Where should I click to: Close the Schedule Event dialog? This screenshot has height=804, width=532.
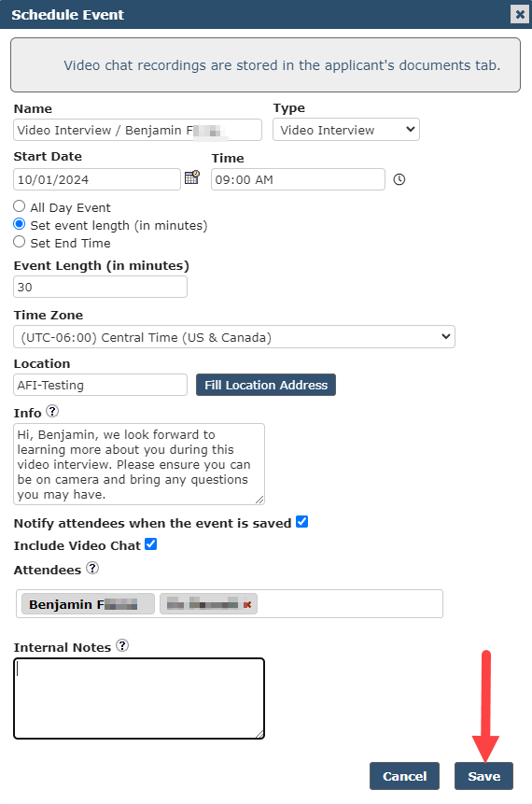point(520,14)
